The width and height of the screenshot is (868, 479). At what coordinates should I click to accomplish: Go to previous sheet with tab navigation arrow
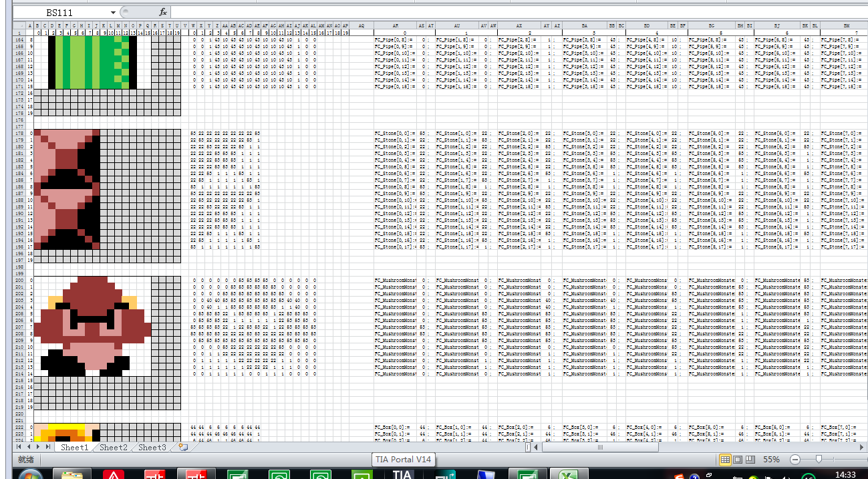pos(29,447)
